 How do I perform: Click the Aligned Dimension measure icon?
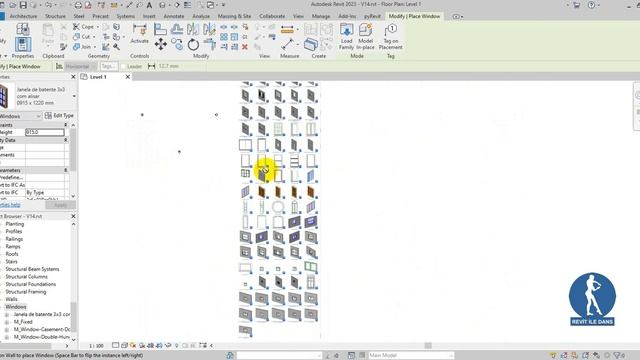[287, 29]
